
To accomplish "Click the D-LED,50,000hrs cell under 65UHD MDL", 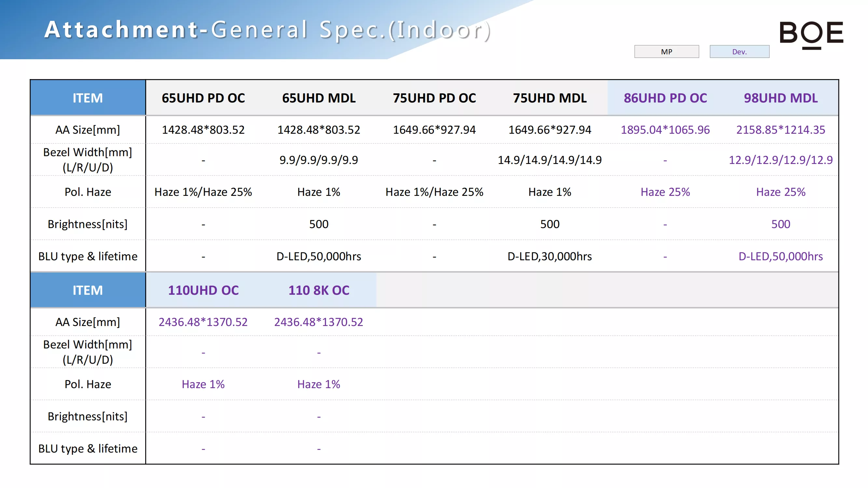I will point(319,256).
